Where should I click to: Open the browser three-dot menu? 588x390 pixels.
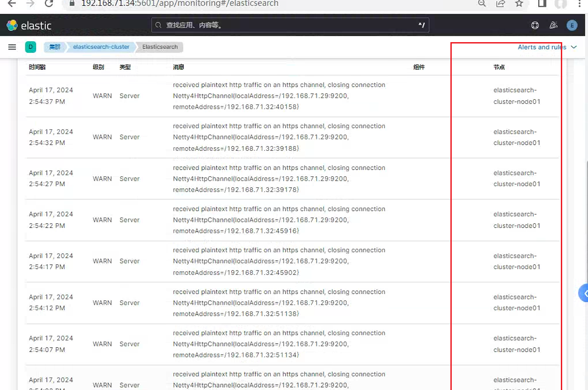[x=580, y=4]
